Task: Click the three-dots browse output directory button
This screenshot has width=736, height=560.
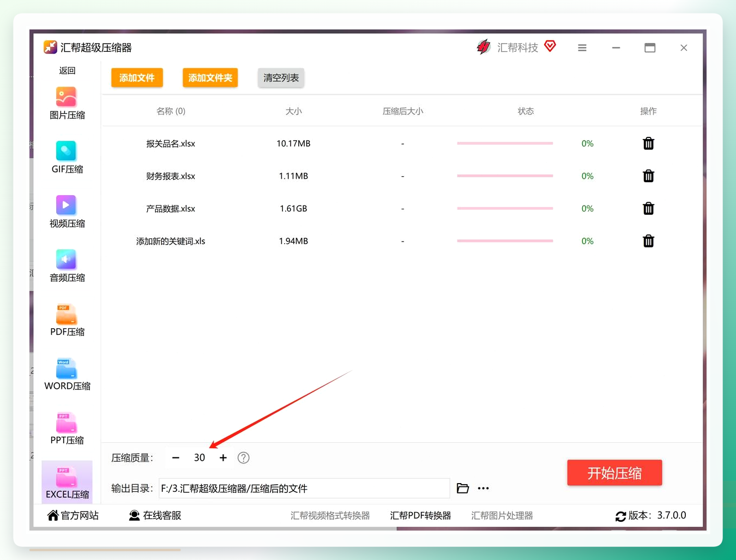Action: (483, 488)
